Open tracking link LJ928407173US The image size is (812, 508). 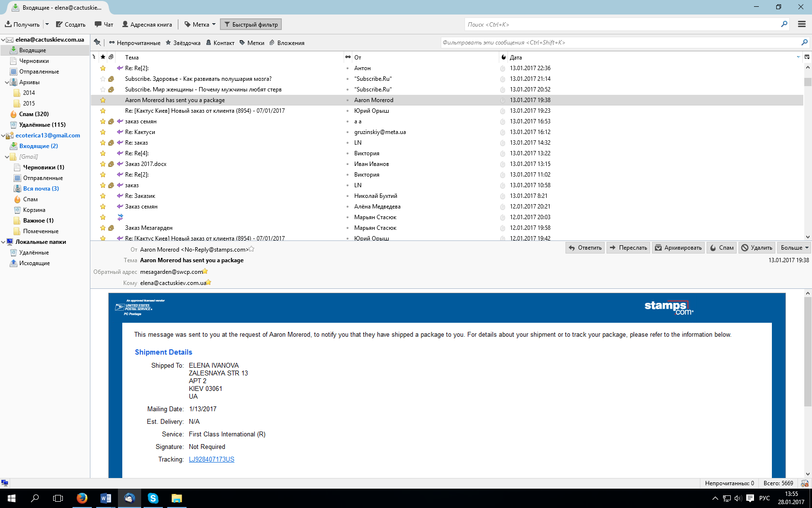tap(211, 460)
